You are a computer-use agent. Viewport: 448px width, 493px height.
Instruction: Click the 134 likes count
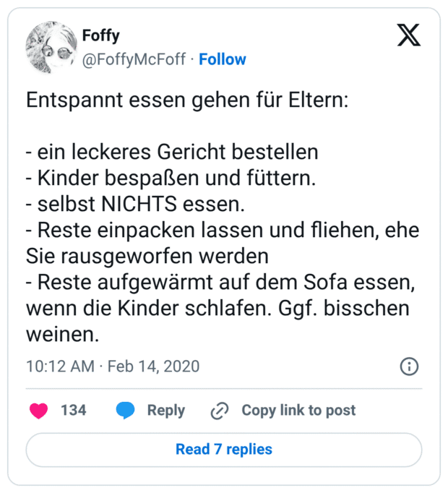[x=73, y=411]
